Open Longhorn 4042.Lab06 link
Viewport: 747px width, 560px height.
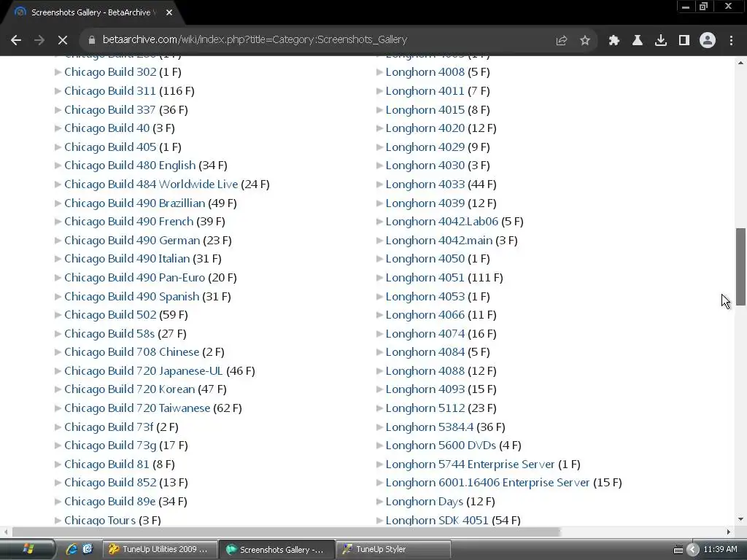tap(442, 222)
